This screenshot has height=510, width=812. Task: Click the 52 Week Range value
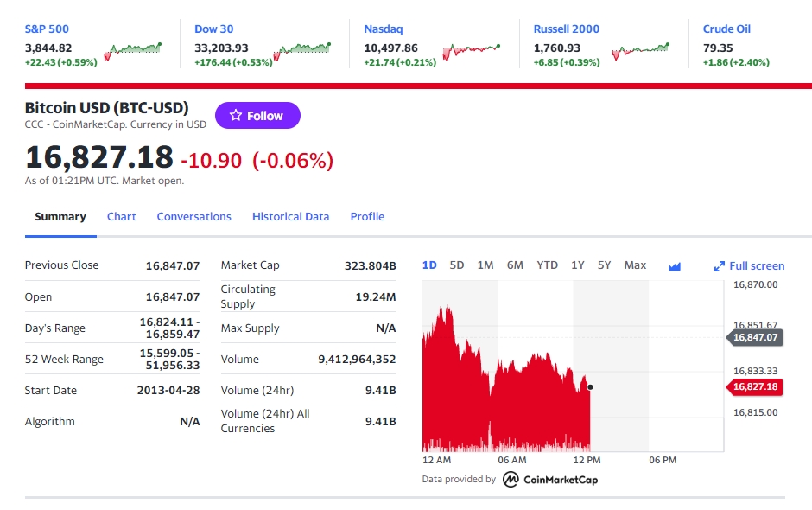click(x=169, y=360)
